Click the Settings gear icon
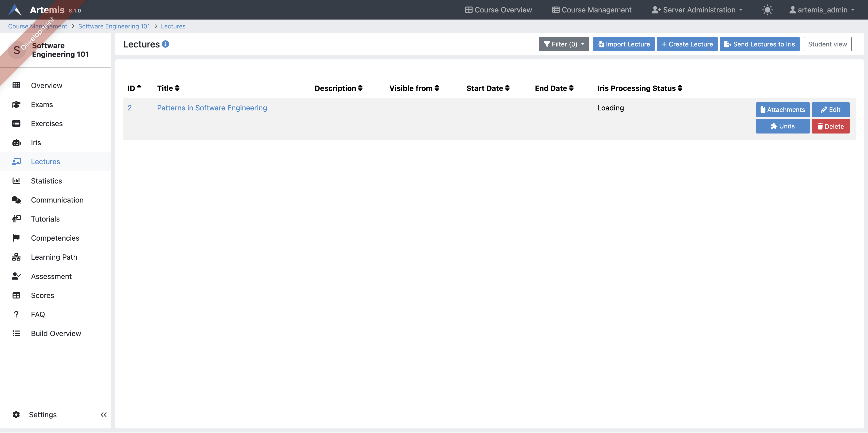Viewport: 868px width, 433px height. click(16, 414)
